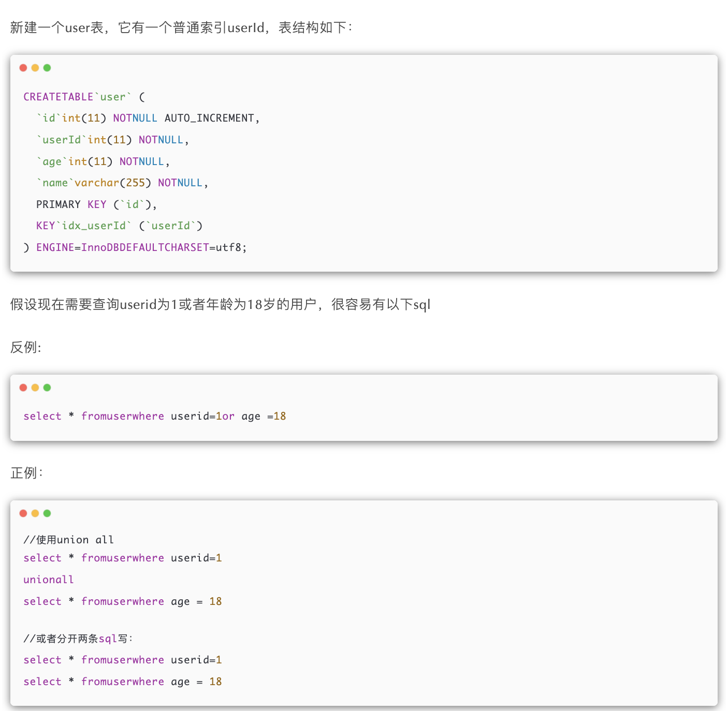Image resolution: width=728 pixels, height=711 pixels.
Task: Click the red dot in the union all code block
Action: pyautogui.click(x=23, y=513)
